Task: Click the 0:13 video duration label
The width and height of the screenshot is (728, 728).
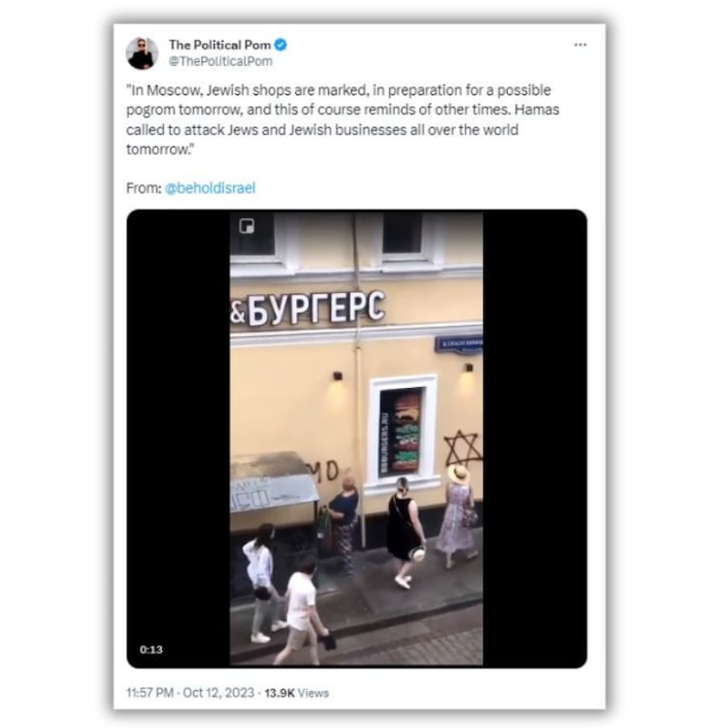Action: tap(151, 649)
